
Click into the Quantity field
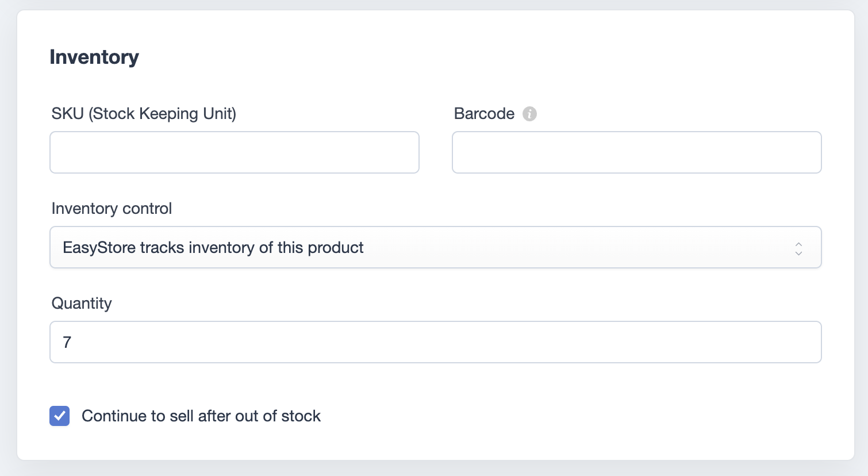[x=436, y=342]
